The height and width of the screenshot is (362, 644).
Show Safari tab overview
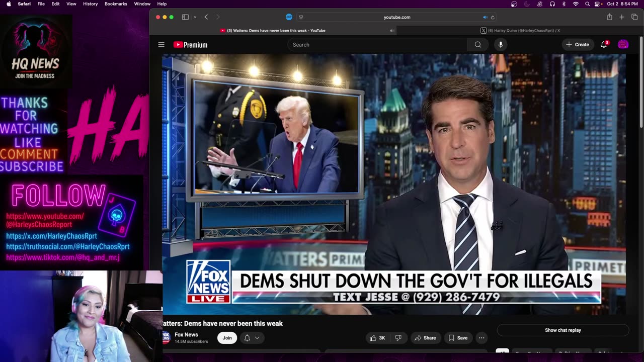634,17
